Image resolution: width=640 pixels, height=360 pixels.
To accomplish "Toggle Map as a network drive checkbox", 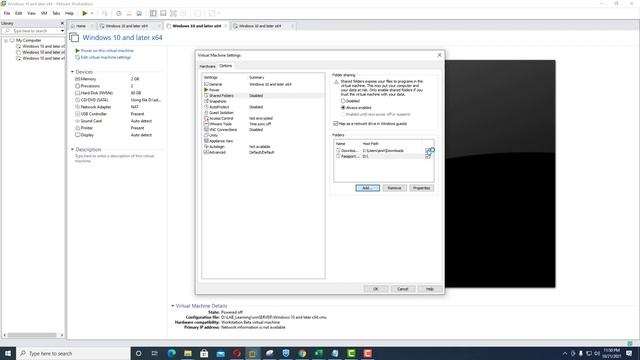I will click(x=336, y=123).
